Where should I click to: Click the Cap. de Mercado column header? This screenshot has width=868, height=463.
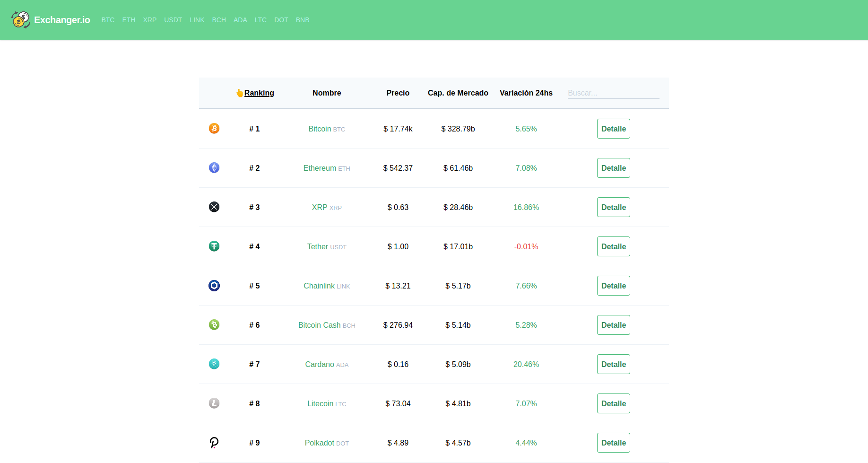tap(458, 93)
